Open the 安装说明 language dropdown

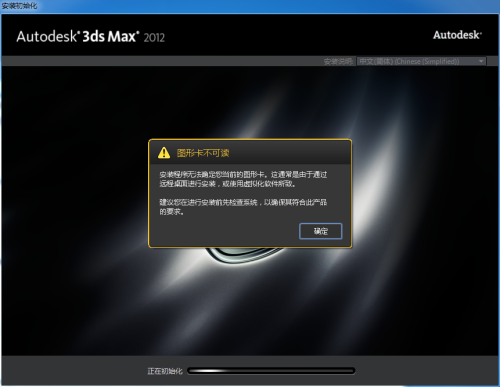[x=421, y=61]
